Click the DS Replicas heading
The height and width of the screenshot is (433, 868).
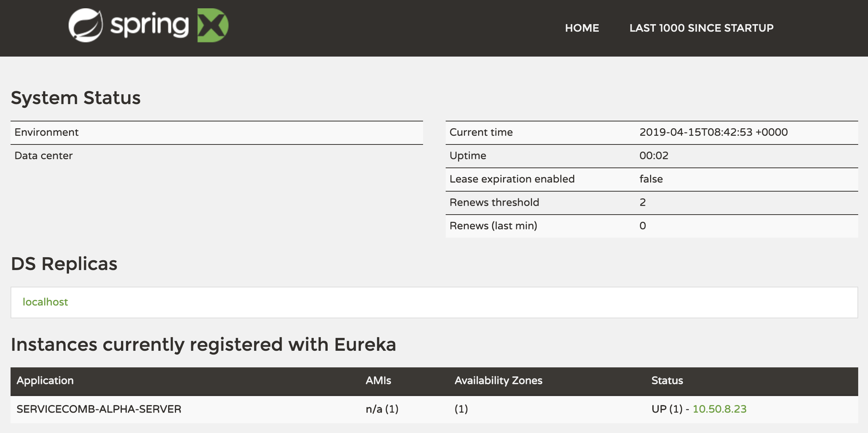[64, 264]
